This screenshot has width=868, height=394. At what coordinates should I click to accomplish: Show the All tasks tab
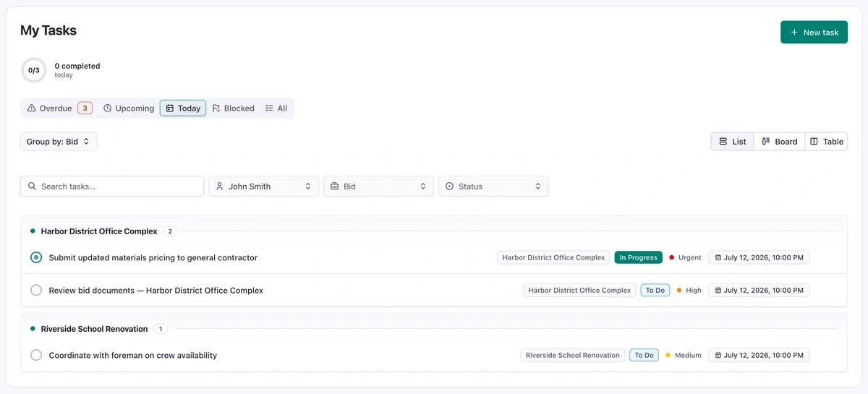(x=276, y=108)
